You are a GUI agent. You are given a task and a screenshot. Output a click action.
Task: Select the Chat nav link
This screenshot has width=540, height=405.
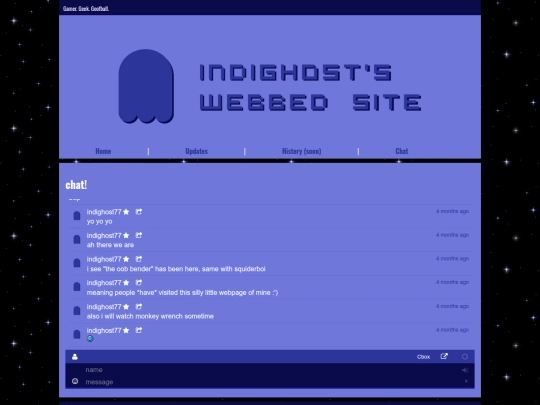pos(402,151)
